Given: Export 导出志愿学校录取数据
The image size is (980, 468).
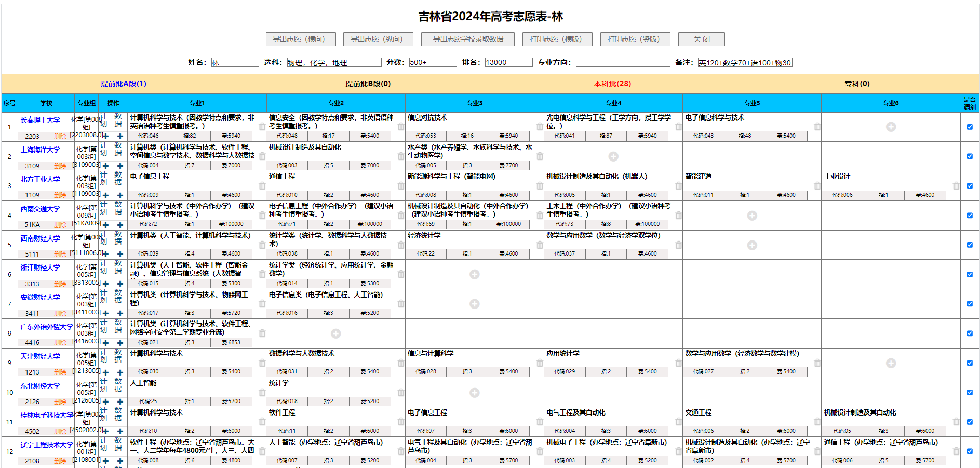Looking at the screenshot, I should tap(468, 39).
